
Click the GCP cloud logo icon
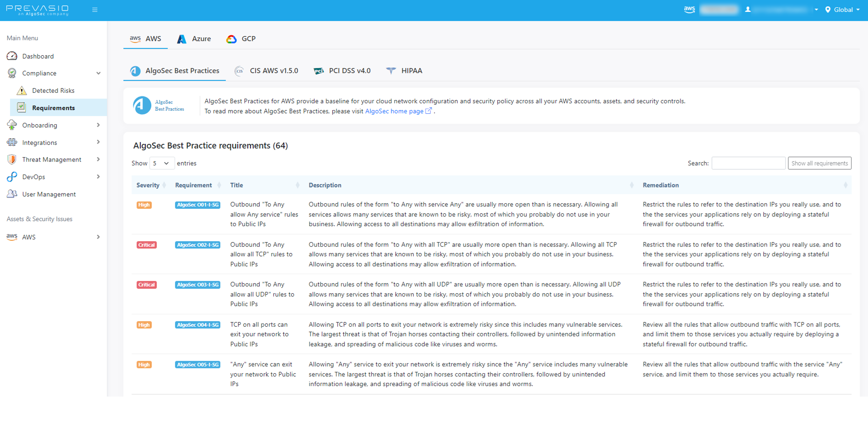[231, 39]
